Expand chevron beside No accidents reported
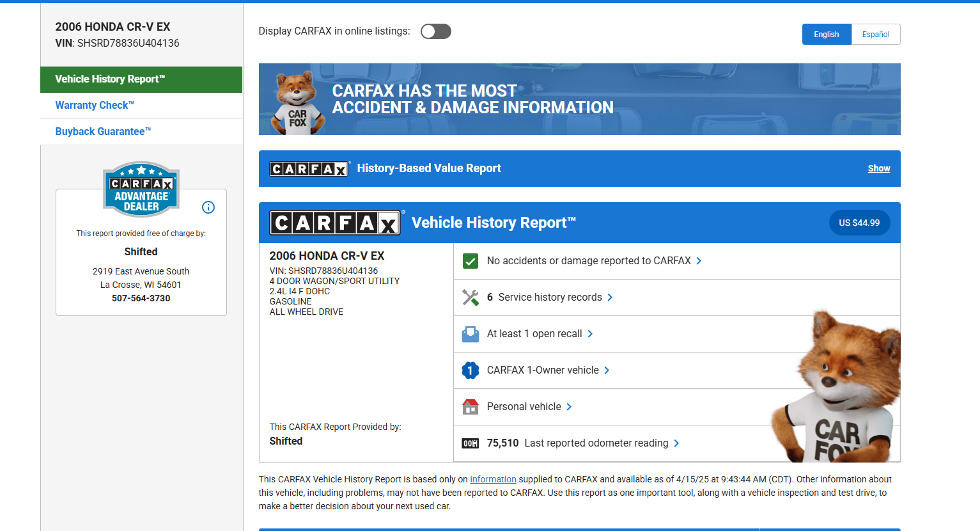 click(699, 261)
